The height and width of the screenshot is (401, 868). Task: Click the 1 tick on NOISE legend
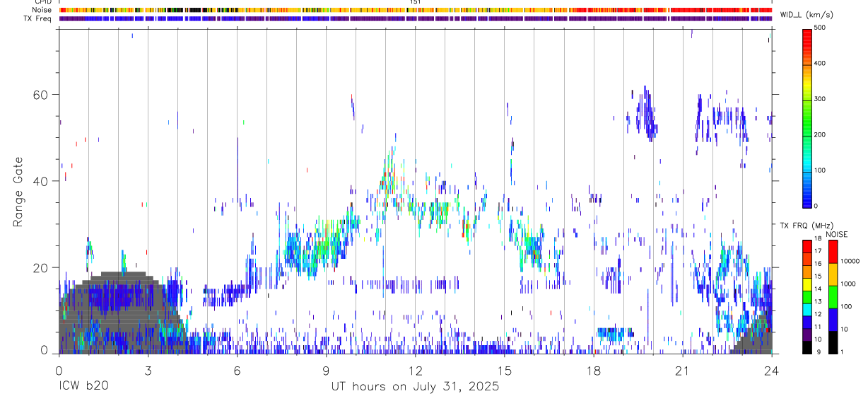843,351
